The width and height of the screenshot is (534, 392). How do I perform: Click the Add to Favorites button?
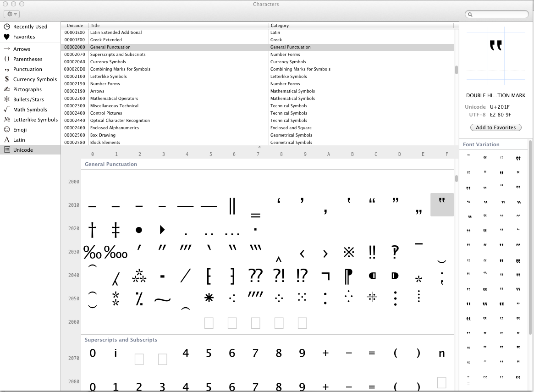click(496, 127)
